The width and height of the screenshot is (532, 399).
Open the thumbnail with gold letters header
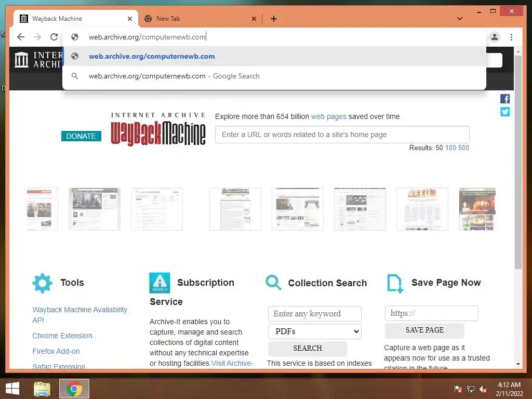pyautogui.click(x=422, y=209)
